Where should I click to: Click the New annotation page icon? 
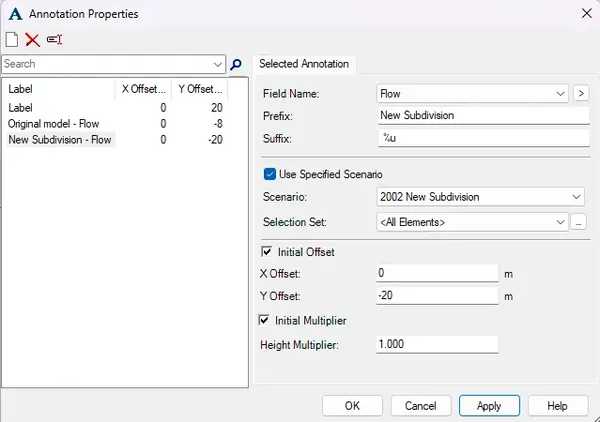pyautogui.click(x=11, y=39)
